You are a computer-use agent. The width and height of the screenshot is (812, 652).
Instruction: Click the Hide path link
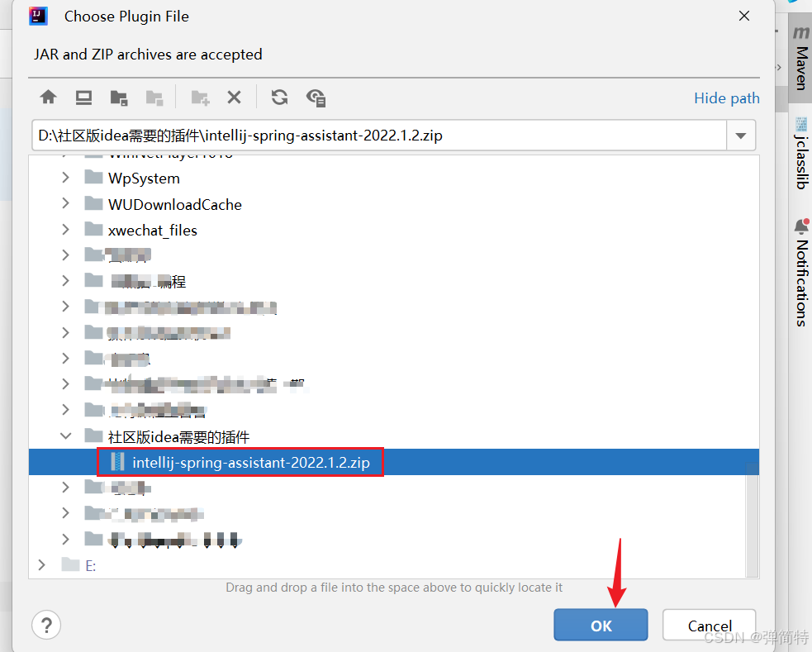727,98
